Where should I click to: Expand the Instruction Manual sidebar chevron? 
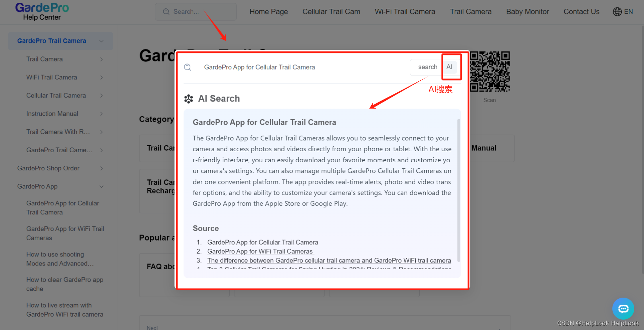click(101, 114)
